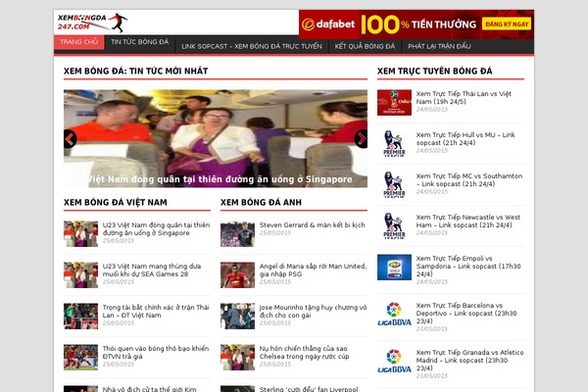The height and width of the screenshot is (392, 588).
Task: Click thumbnail for Jose Mourinho article
Action: click(x=237, y=317)
